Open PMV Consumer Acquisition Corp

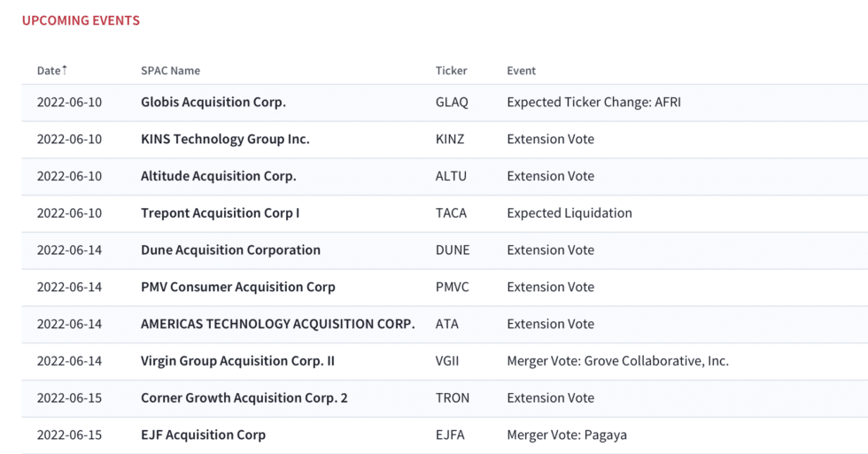tap(238, 287)
